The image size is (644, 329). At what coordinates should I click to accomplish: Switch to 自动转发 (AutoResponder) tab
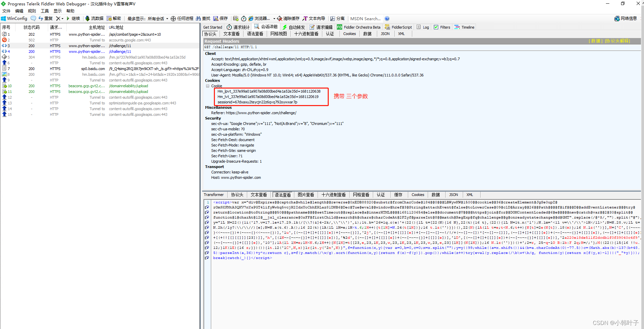[294, 27]
